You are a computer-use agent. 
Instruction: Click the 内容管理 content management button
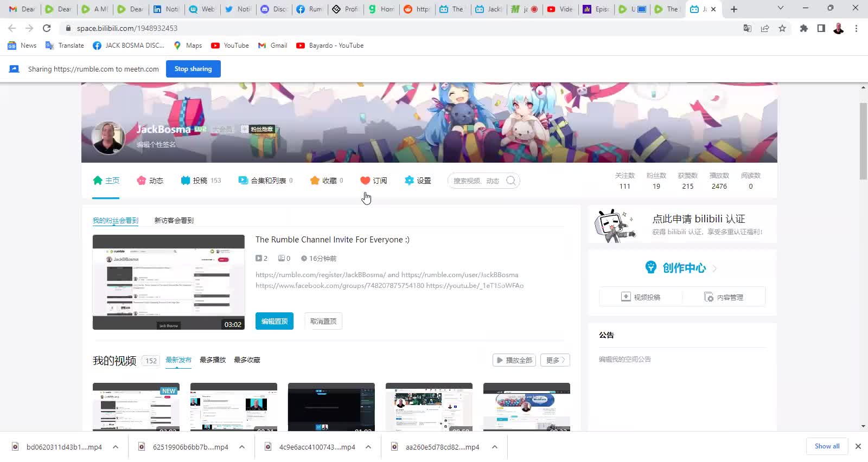pyautogui.click(x=724, y=297)
